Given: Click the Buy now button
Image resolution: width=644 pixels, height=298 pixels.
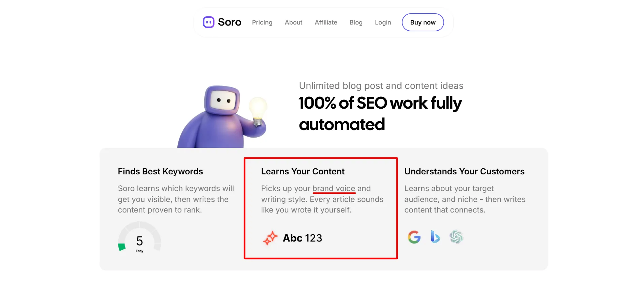Looking at the screenshot, I should click(x=423, y=22).
